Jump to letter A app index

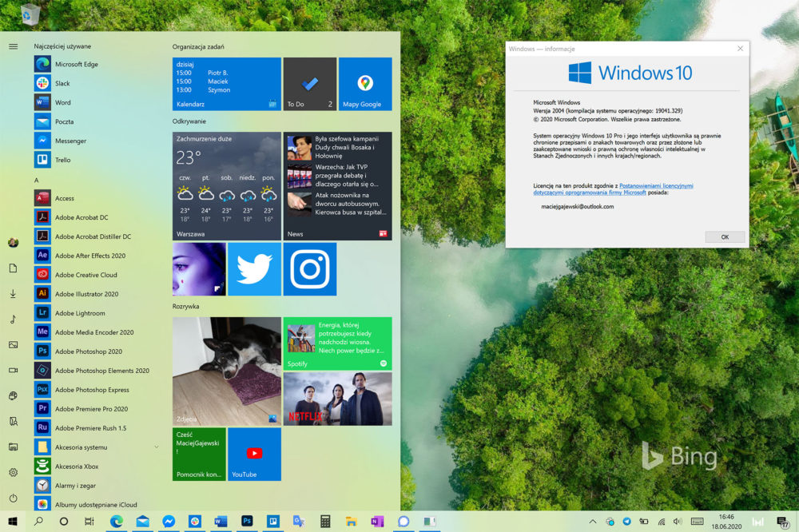point(36,180)
